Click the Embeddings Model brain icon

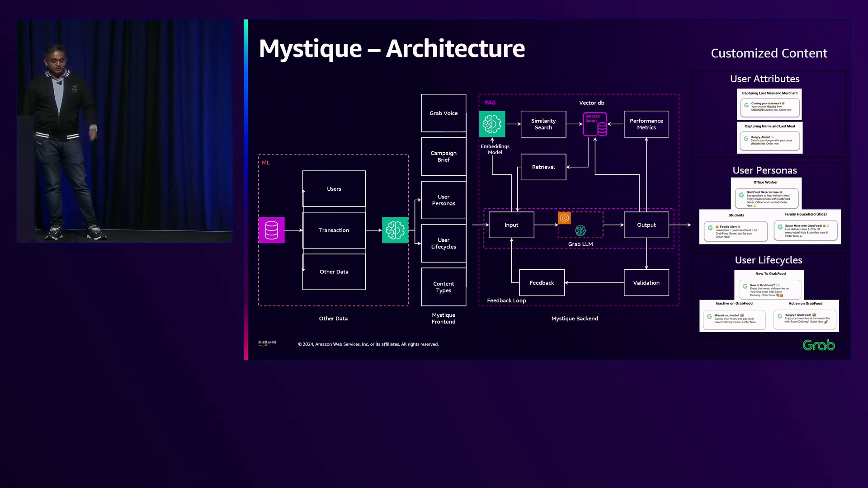(492, 124)
